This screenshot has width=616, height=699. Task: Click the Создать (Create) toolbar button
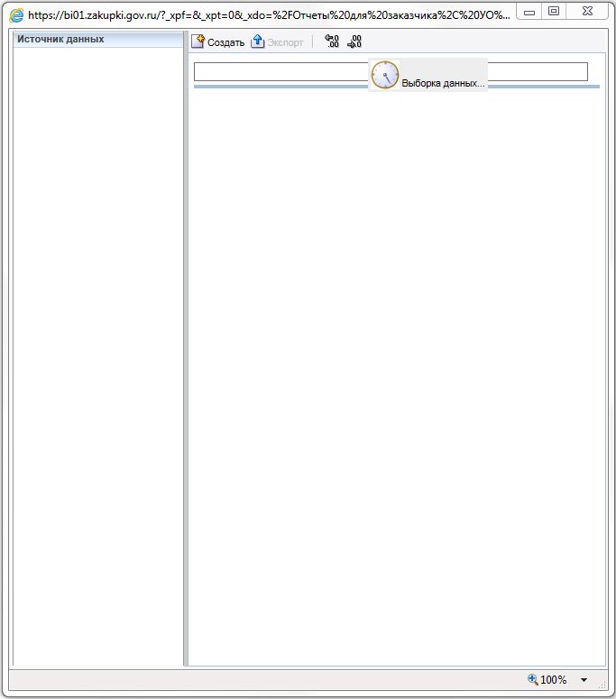[218, 42]
